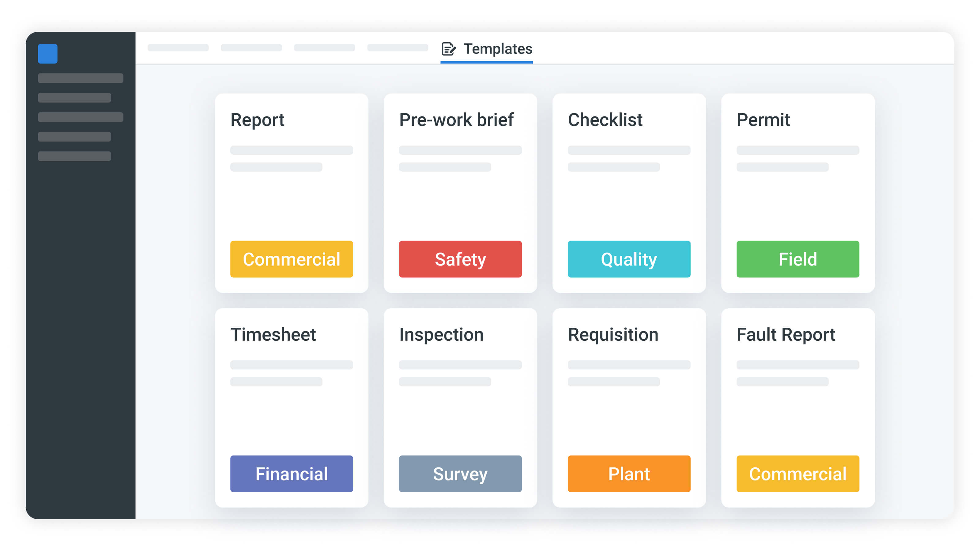Open the first placeholder tab in top bar

tap(178, 48)
